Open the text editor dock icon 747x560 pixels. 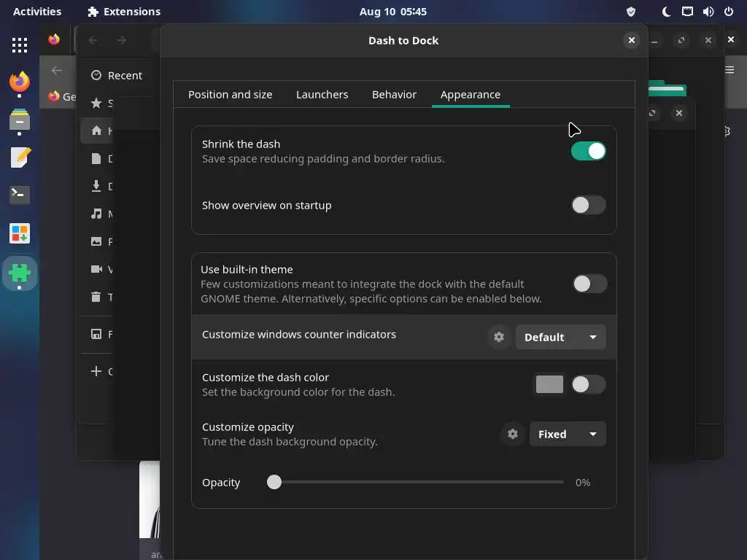pyautogui.click(x=20, y=157)
